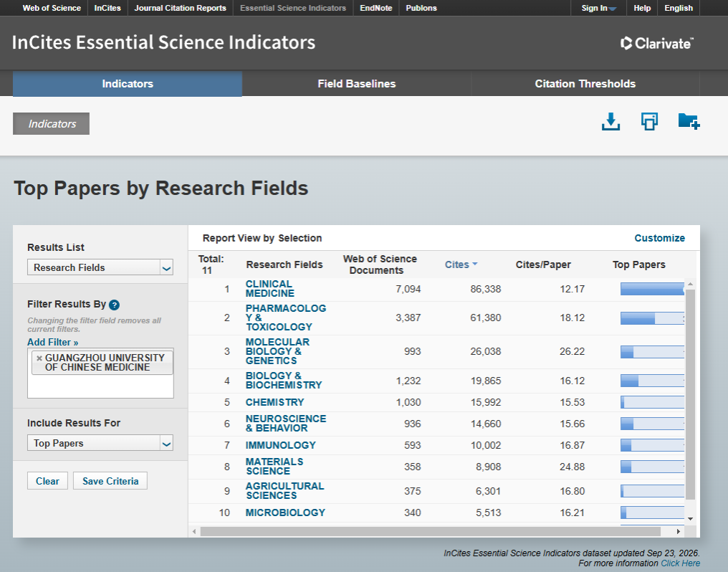Sort by the Cites column header
This screenshot has width=728, height=572.
pyautogui.click(x=461, y=264)
